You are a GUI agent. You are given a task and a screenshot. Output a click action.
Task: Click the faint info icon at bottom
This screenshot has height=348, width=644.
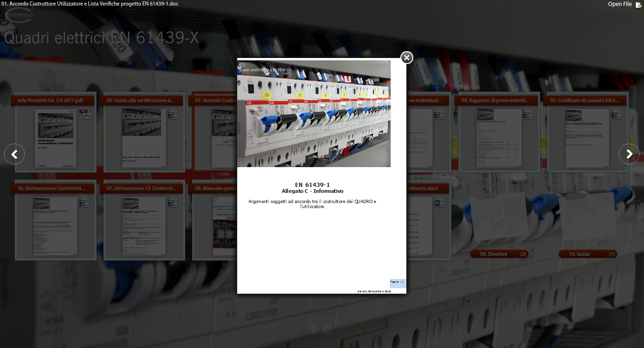(328, 329)
